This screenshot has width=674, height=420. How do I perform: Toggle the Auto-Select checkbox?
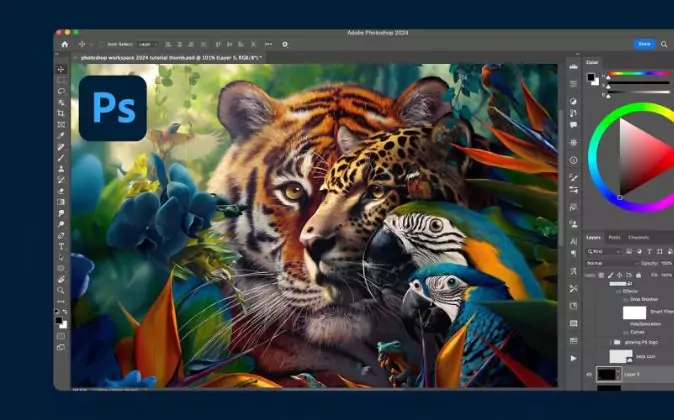101,44
